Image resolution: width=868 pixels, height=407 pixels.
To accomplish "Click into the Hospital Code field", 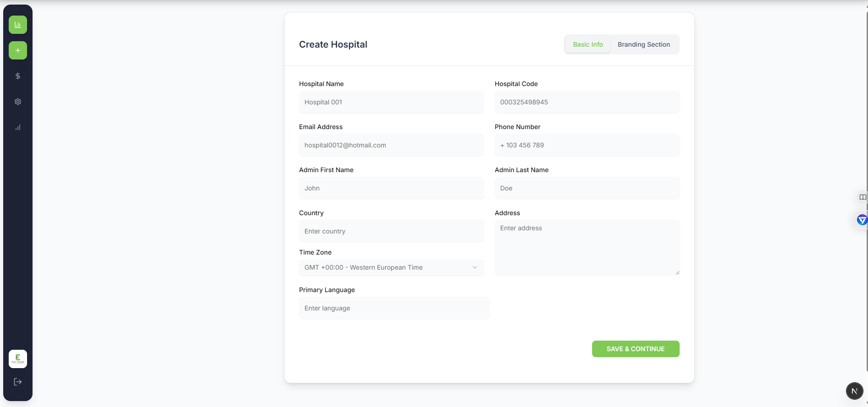I will [587, 102].
